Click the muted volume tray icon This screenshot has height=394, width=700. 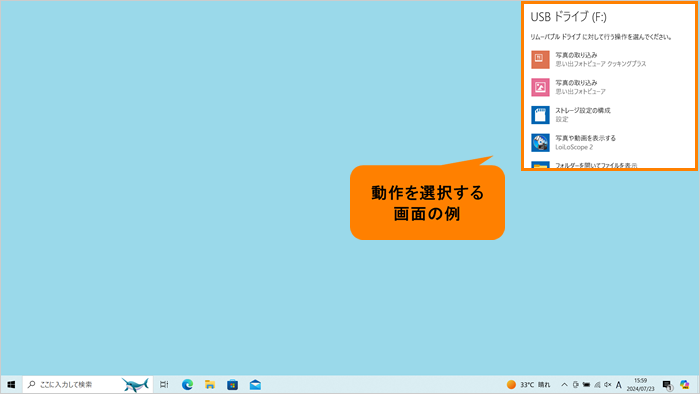tap(608, 384)
